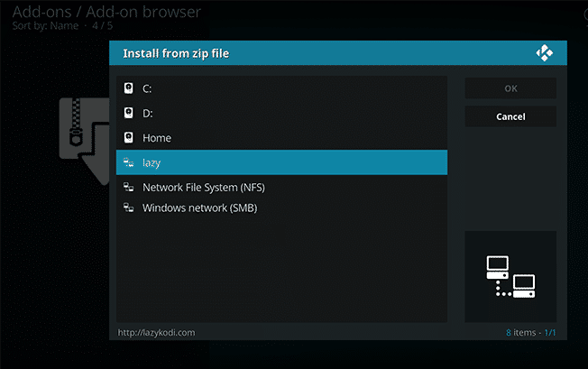Open the highlighted "lazy" source label
The image size is (588, 369).
[x=152, y=162]
